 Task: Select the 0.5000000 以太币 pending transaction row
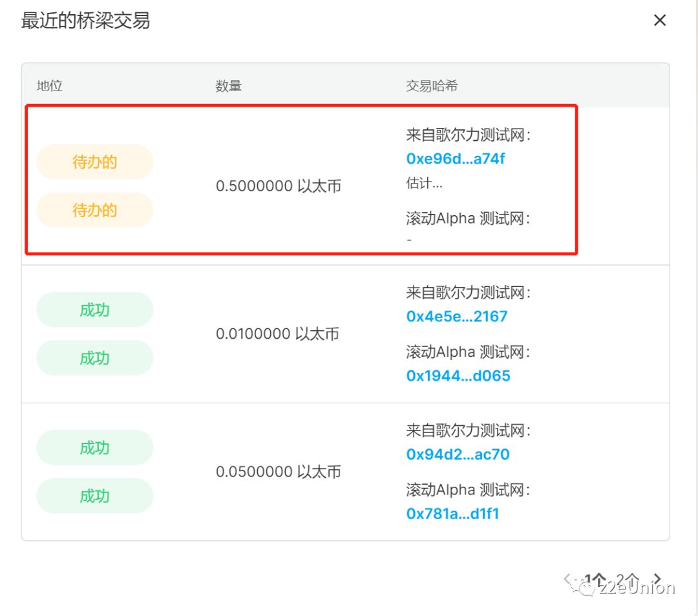tap(279, 186)
